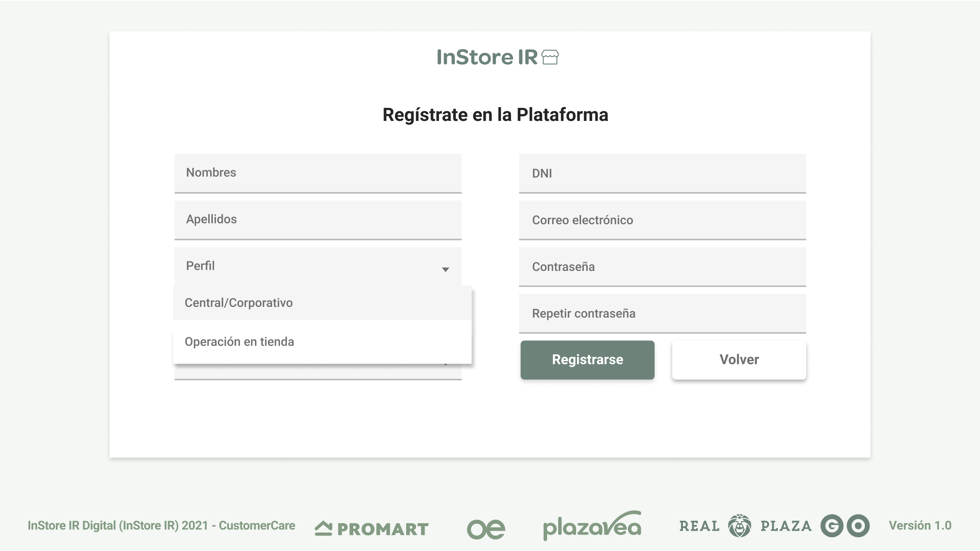Click the InStore IR storefront logo icon
The height and width of the screenshot is (551, 980).
coord(550,58)
